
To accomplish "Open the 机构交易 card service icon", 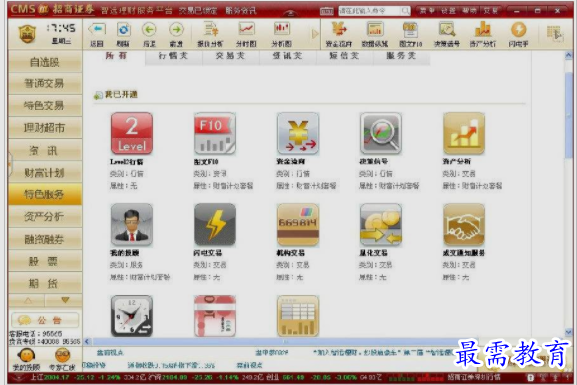I will tap(298, 225).
